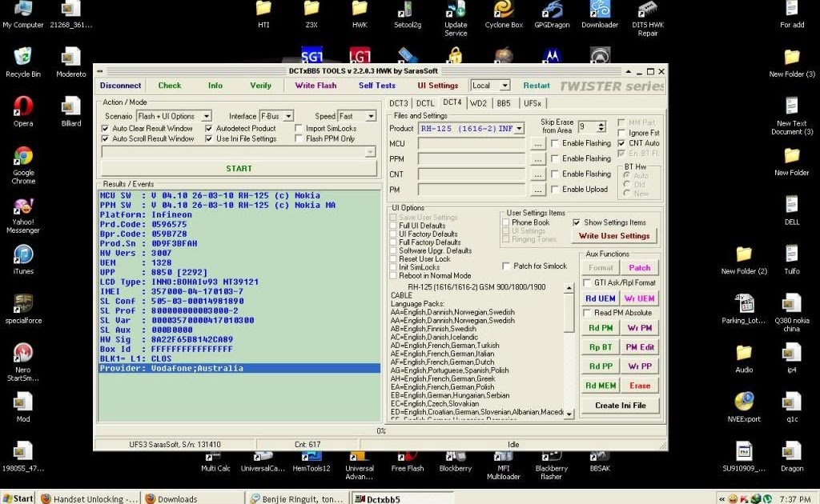Image resolution: width=820 pixels, height=504 pixels.
Task: Open My Computer icon
Action: click(23, 14)
